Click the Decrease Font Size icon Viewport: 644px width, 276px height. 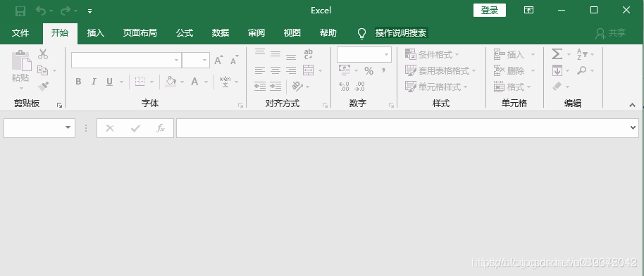234,61
